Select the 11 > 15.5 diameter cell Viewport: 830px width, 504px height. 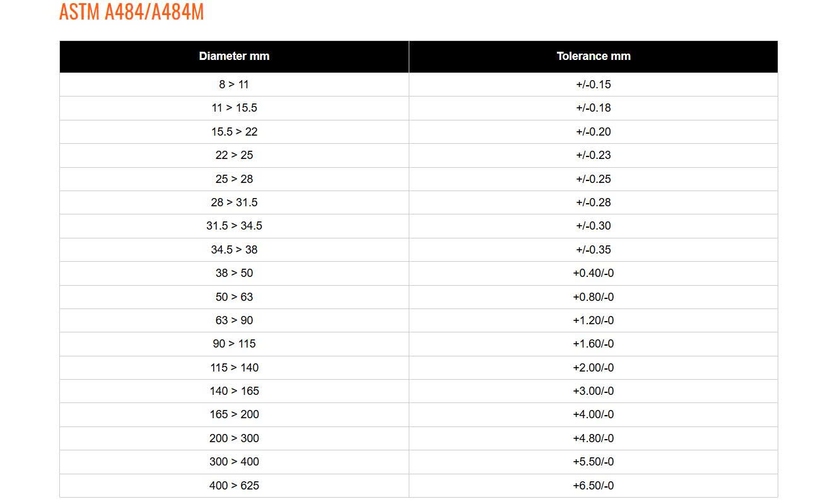[x=234, y=108]
